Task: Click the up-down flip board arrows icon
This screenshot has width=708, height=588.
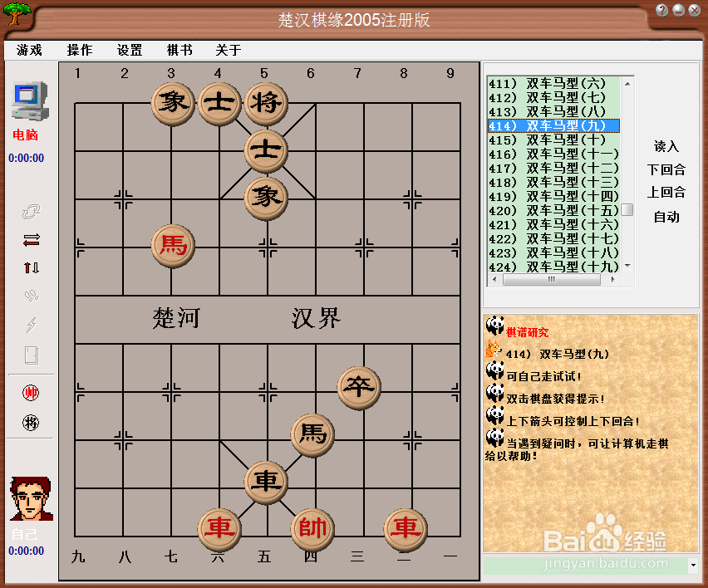Action: pyautogui.click(x=31, y=267)
